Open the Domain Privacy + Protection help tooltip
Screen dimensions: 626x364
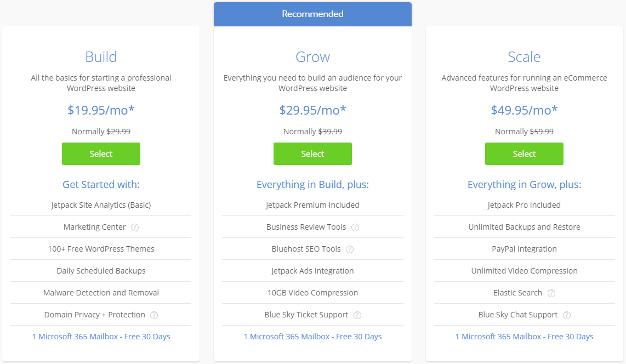(x=154, y=315)
